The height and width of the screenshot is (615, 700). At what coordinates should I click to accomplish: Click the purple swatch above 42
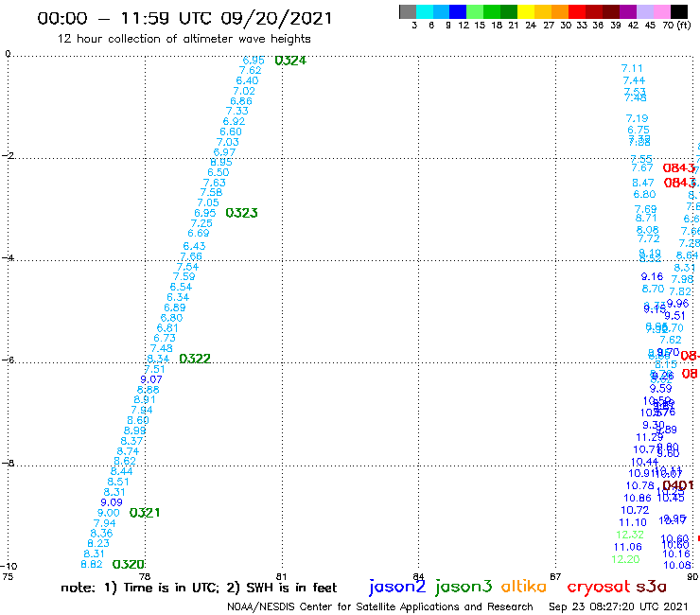(x=627, y=12)
